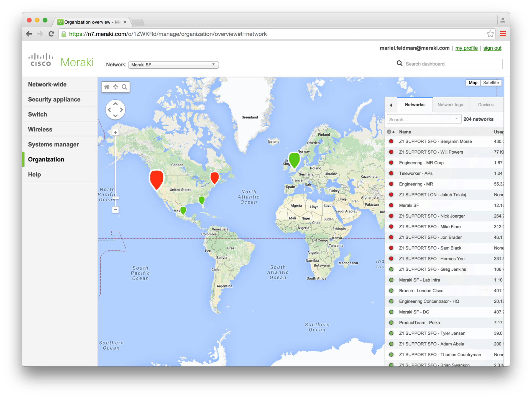
Task: Click the Chrome user profile icon
Action: click(x=502, y=20)
